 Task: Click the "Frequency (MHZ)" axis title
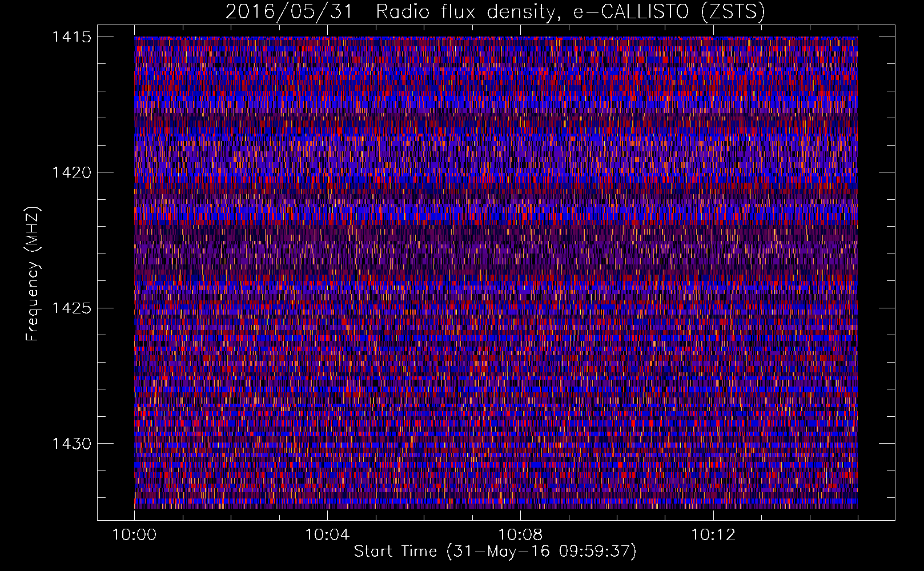[33, 274]
